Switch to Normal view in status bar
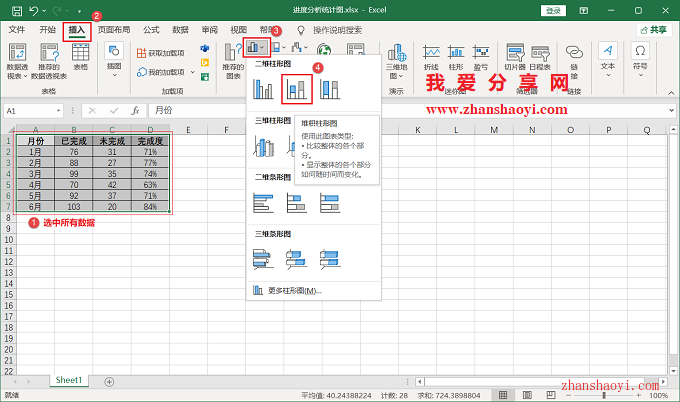680x402 pixels. [x=503, y=395]
